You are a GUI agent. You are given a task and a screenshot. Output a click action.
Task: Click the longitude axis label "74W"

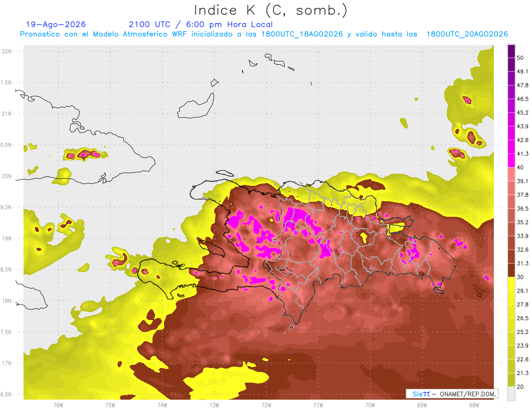point(162,405)
